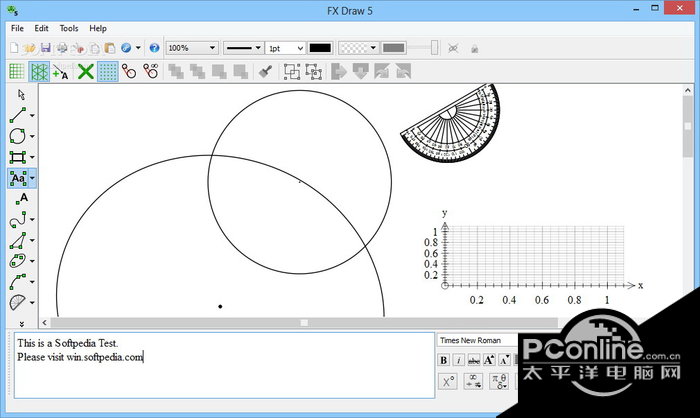The image size is (700, 418).
Task: Choose the line segment drawing tool
Action: [19, 115]
